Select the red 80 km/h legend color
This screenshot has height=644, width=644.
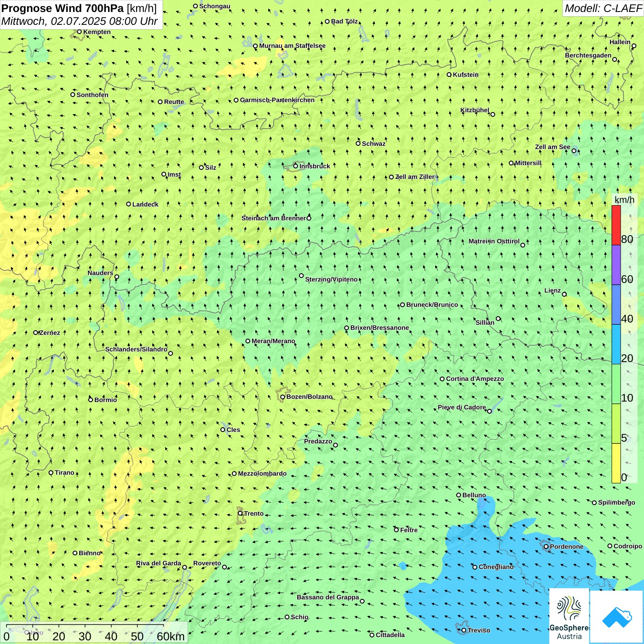(x=616, y=225)
